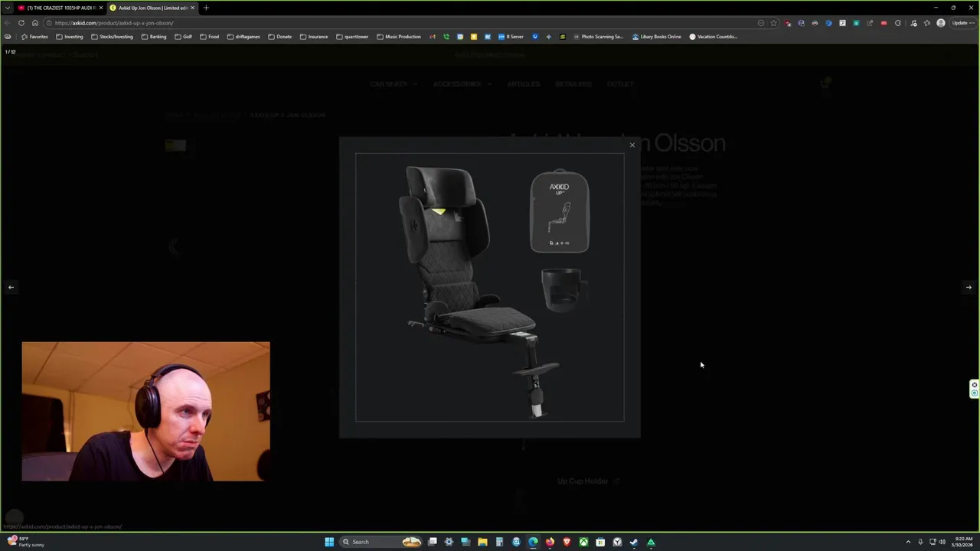Image resolution: width=980 pixels, height=551 pixels.
Task: Open the Photo Scanning bookmark
Action: (x=599, y=37)
